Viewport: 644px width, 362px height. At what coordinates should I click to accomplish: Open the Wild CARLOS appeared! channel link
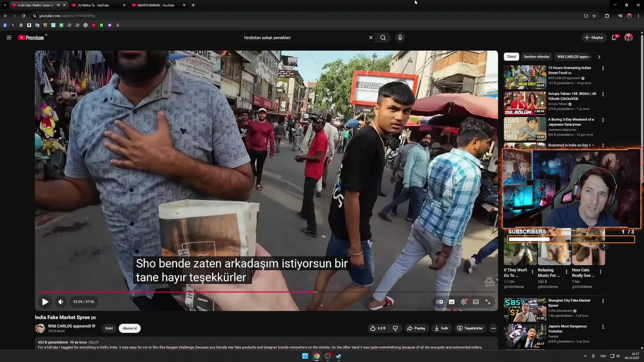69,326
